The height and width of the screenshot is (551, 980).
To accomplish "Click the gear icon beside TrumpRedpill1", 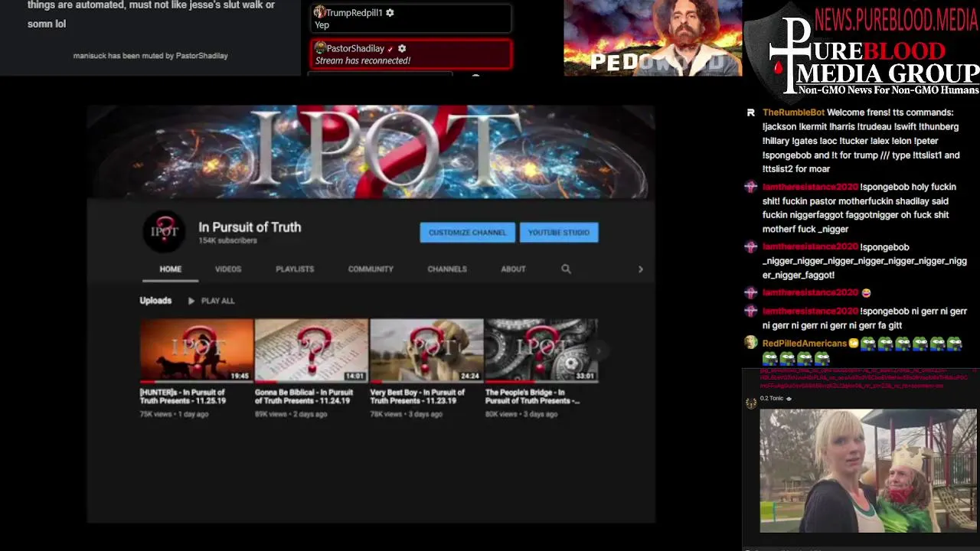I will 390,13.
